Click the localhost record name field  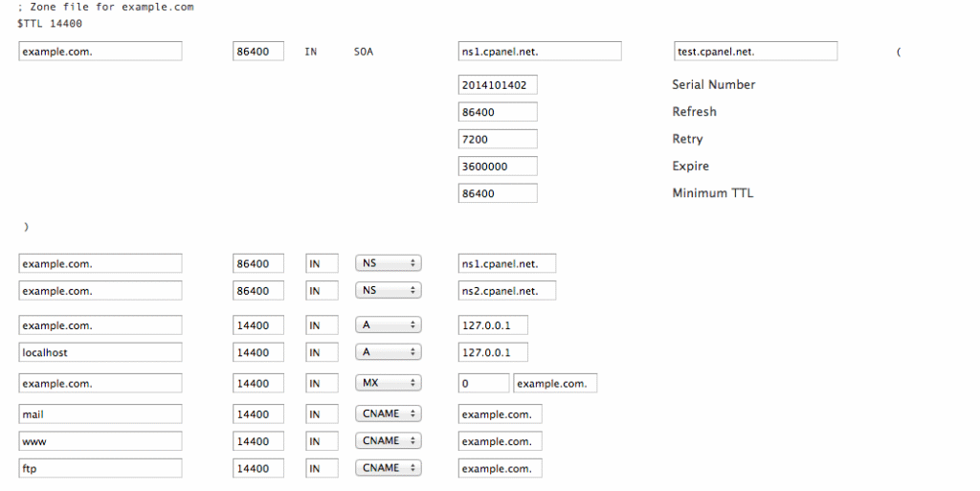100,352
